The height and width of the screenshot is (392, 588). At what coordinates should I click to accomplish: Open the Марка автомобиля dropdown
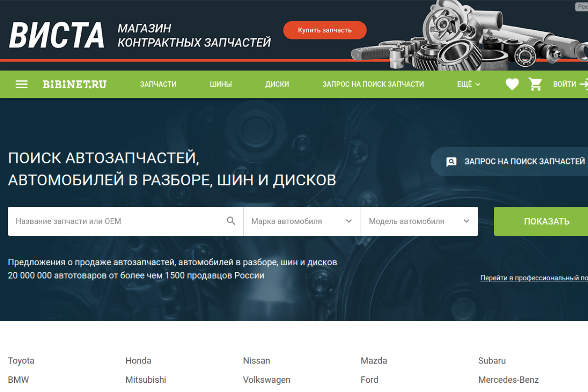pos(302,221)
